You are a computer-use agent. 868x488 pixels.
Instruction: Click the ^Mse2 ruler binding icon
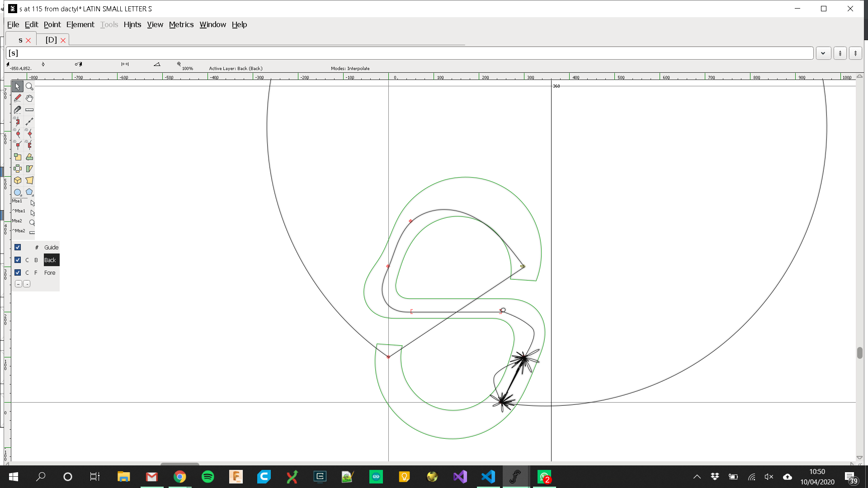[x=32, y=233]
